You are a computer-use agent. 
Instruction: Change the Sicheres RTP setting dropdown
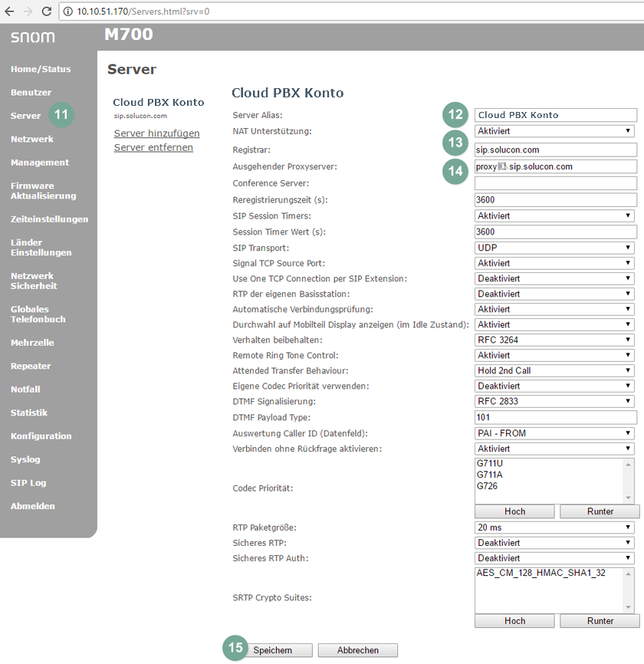(x=555, y=543)
